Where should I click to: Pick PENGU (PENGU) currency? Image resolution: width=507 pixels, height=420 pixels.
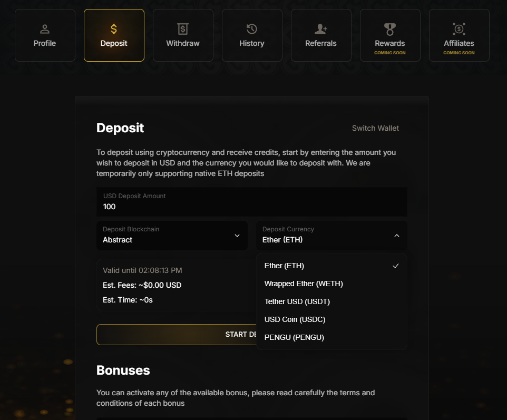tap(294, 337)
